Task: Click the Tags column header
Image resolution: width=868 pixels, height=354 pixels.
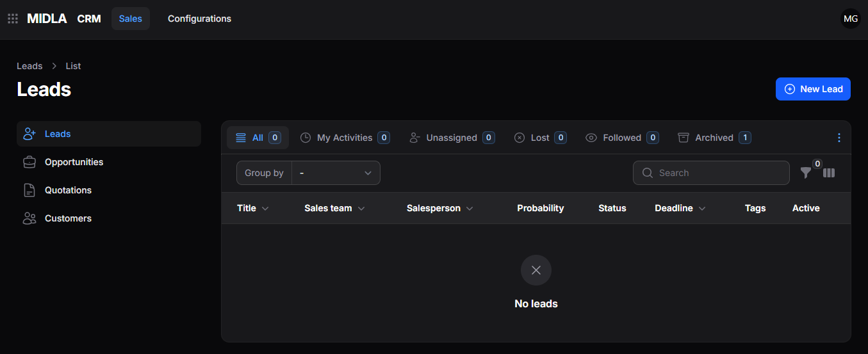Action: [x=755, y=208]
